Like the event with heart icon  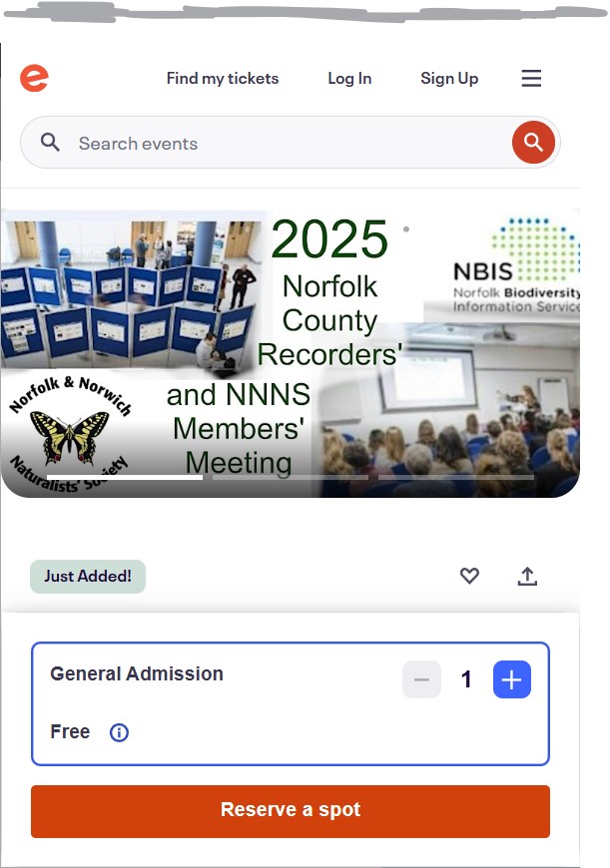tap(469, 576)
